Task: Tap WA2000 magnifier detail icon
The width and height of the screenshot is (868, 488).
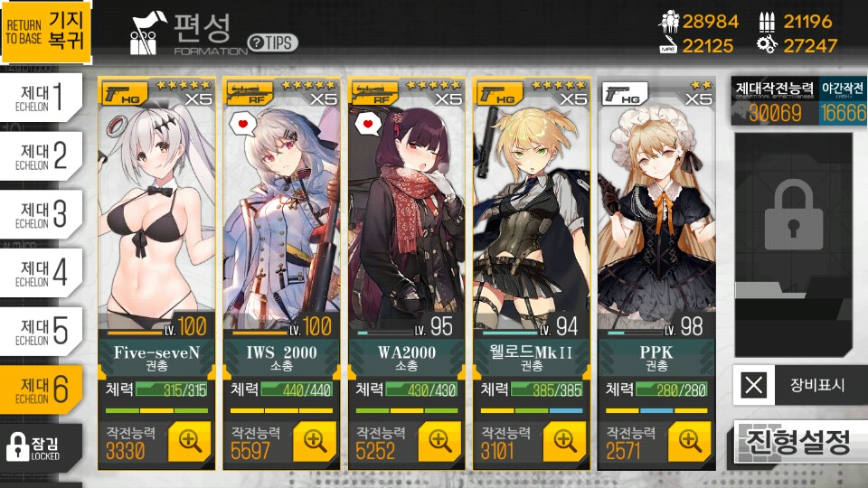Action: click(439, 441)
